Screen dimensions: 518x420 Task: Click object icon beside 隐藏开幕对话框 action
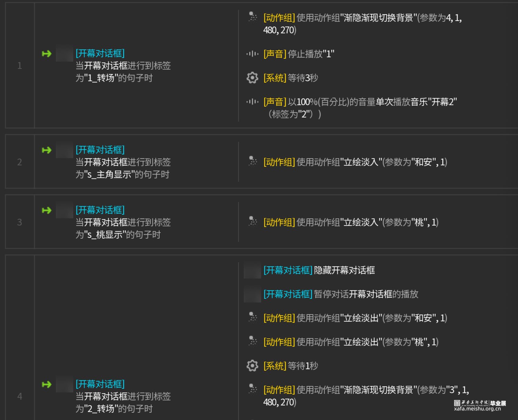[x=252, y=270]
